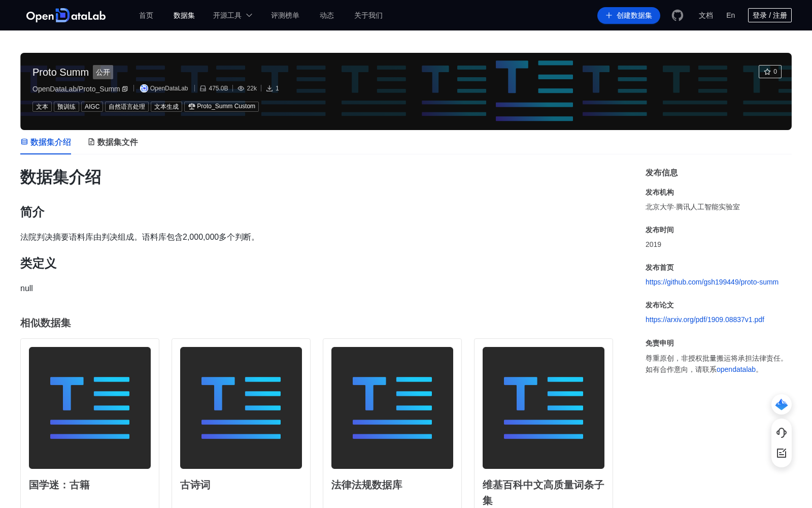The height and width of the screenshot is (508, 812).
Task: Click the 创建数据集 button
Action: point(629,15)
